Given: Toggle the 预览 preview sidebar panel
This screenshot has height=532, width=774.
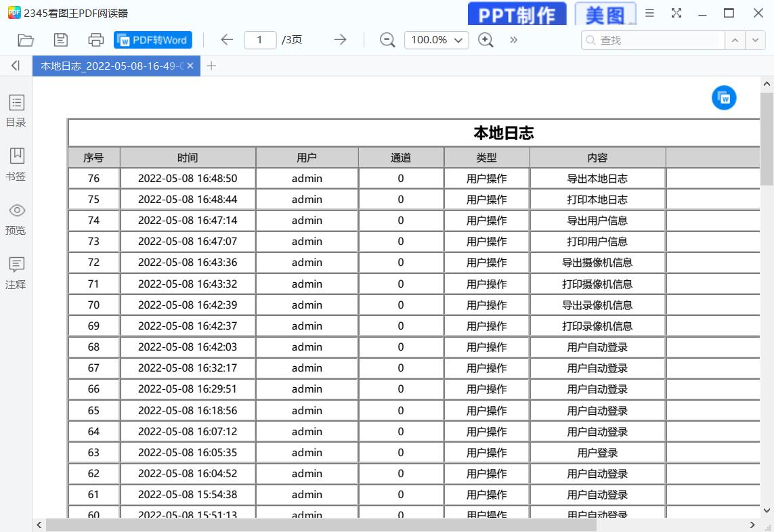Looking at the screenshot, I should pyautogui.click(x=16, y=219).
